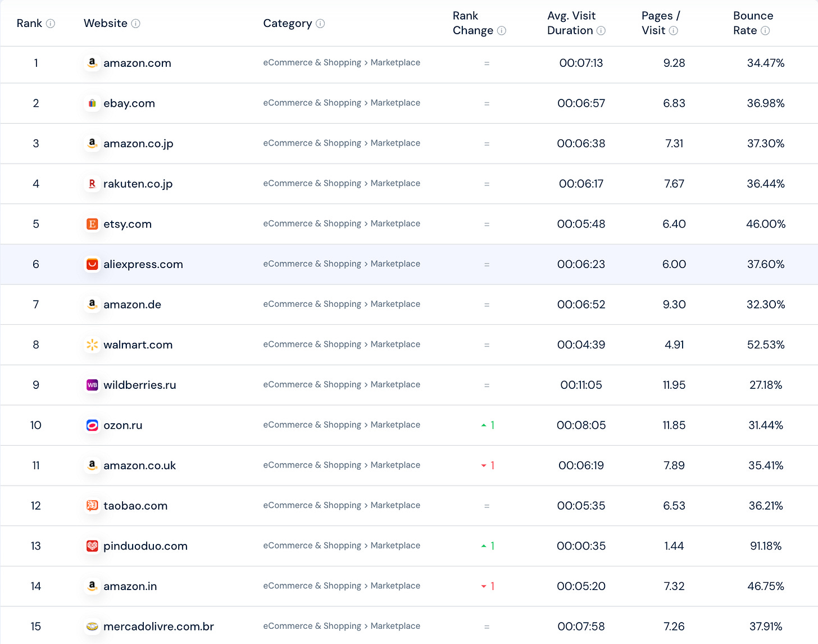818x644 pixels.
Task: Open the ebay.com website link
Action: point(129,103)
